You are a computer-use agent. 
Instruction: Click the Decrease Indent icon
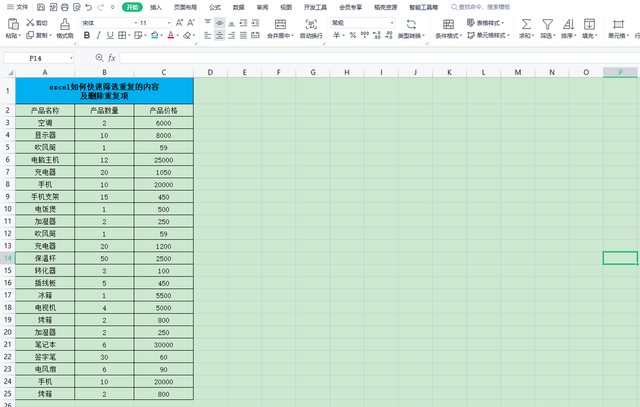pos(243,22)
